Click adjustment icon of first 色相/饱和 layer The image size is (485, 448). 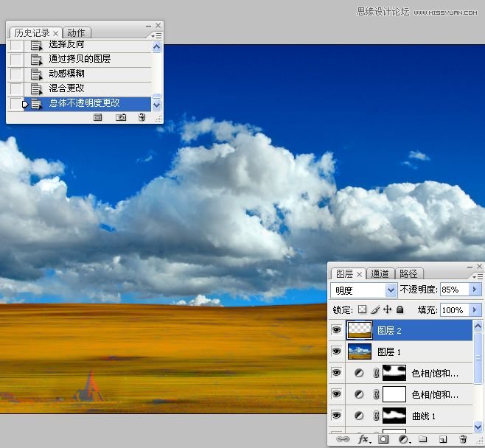(359, 373)
